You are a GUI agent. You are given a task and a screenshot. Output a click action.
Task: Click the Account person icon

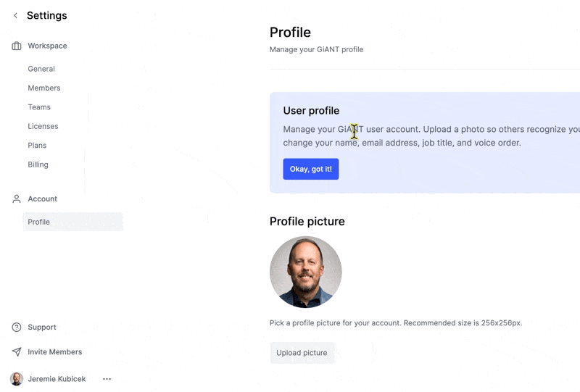point(16,199)
